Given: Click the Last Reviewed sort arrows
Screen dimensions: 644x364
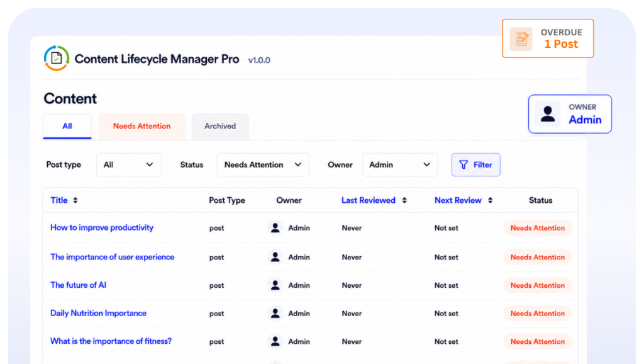Looking at the screenshot, I should point(404,200).
